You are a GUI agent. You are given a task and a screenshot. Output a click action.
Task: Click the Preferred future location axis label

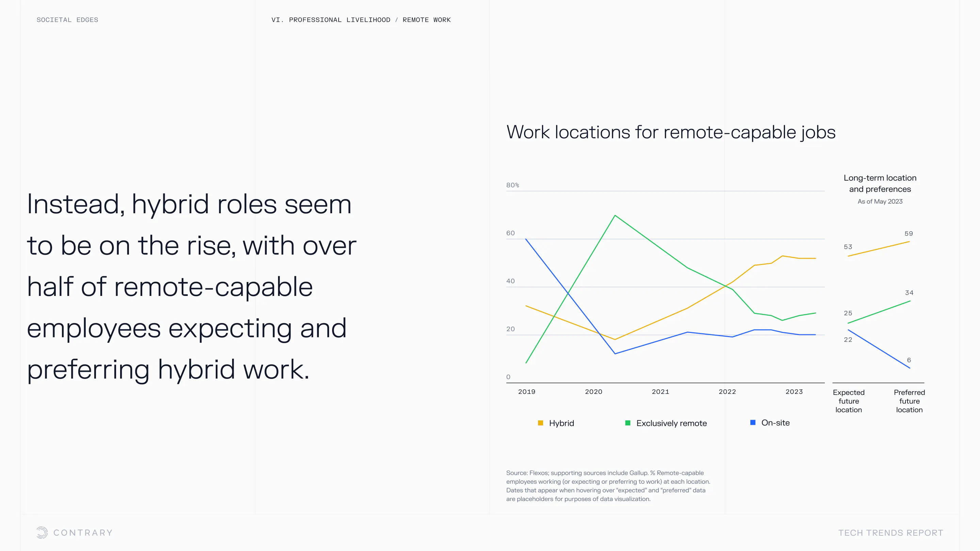click(909, 401)
